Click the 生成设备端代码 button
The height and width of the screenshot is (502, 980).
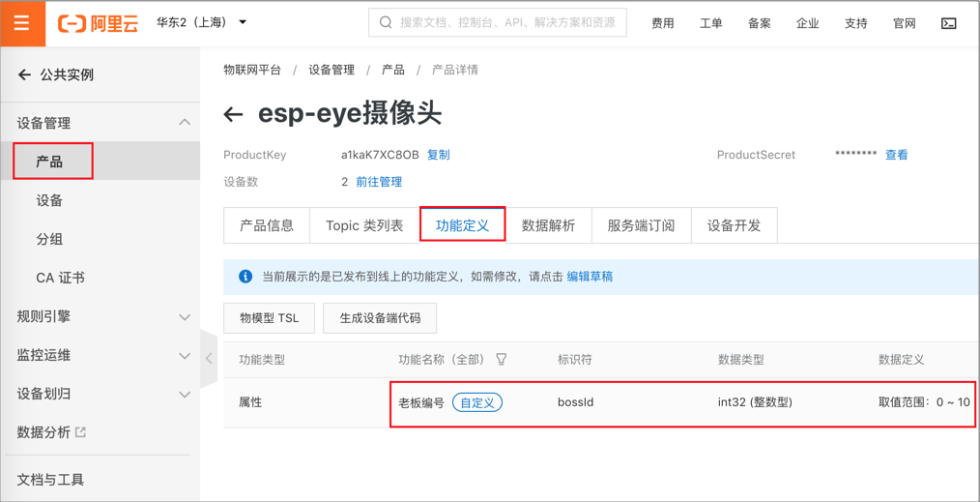click(x=380, y=317)
